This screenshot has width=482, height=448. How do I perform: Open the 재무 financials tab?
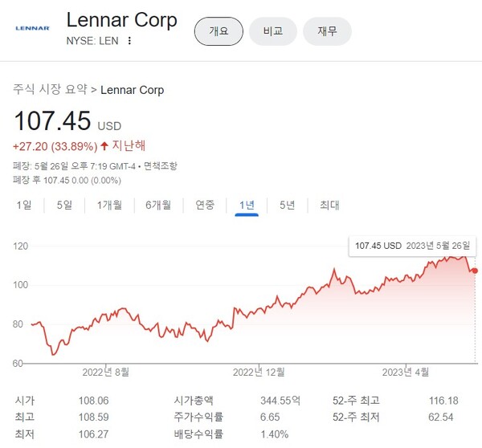[x=327, y=31]
